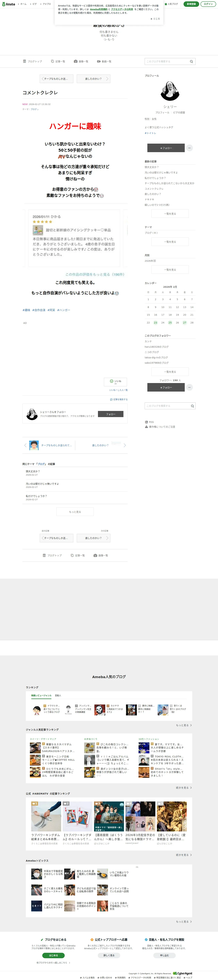This screenshot has width=218, height=980.
Task: Open the ピグの部屋 link
Action: 179,113
